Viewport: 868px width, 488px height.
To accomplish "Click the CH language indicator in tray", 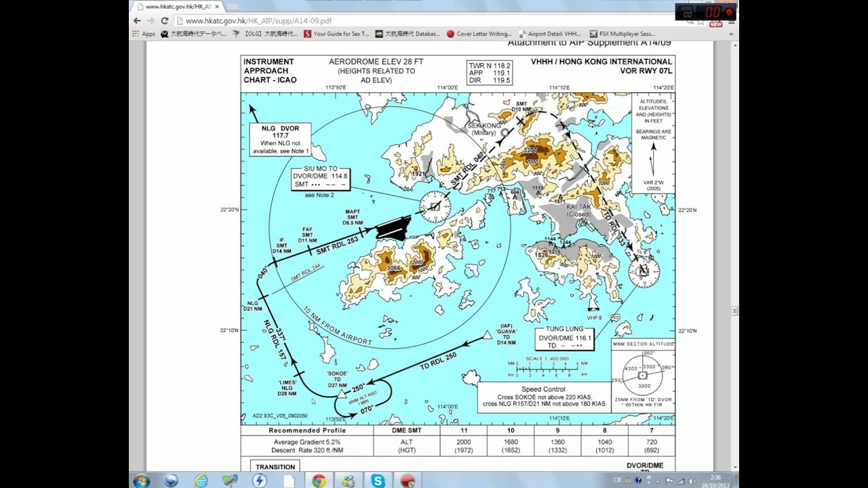I will [617, 481].
